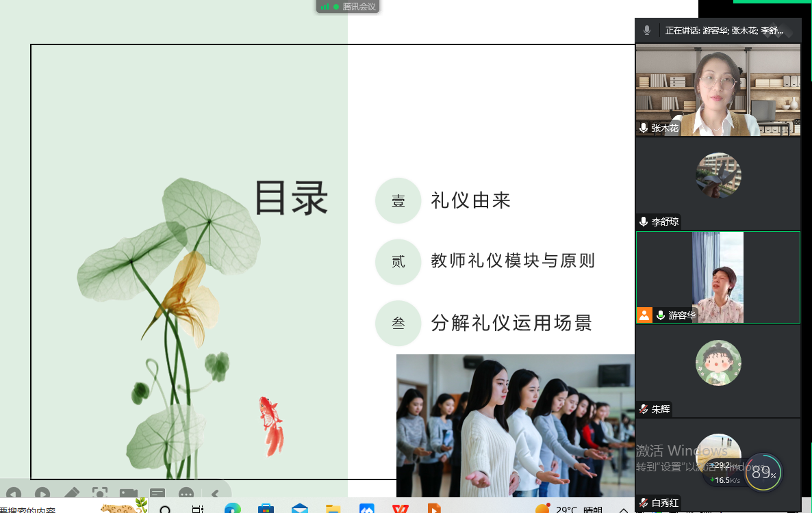812x513 pixels.
Task: Click the previous slide arrow button
Action: pyautogui.click(x=12, y=494)
